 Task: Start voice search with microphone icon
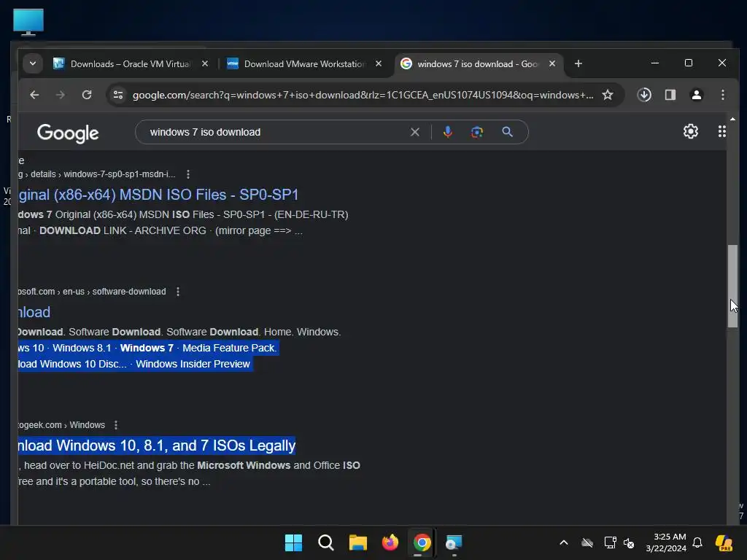coord(447,132)
